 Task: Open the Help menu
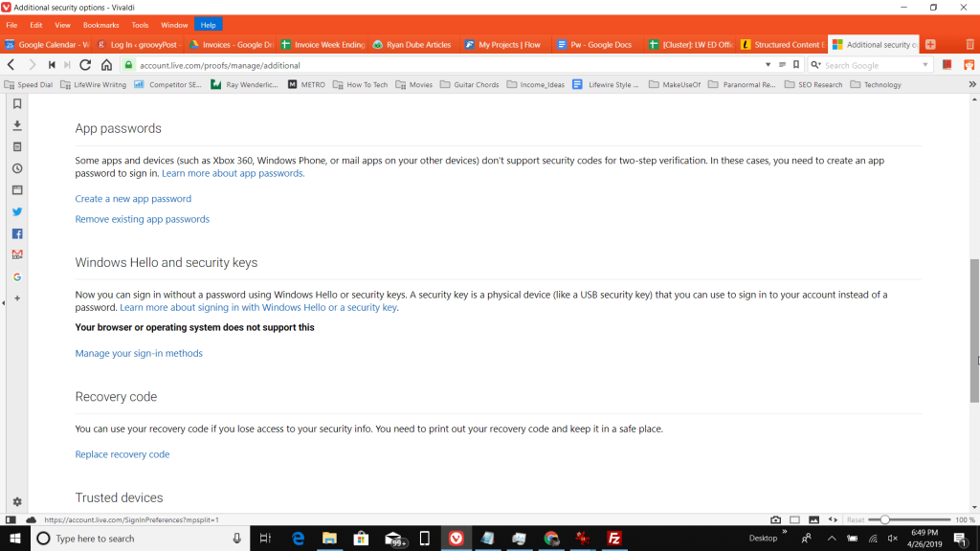208,25
